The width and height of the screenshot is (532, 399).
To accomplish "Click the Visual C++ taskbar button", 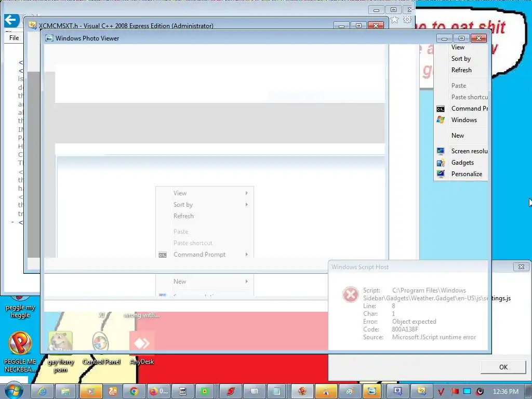I will (421, 391).
